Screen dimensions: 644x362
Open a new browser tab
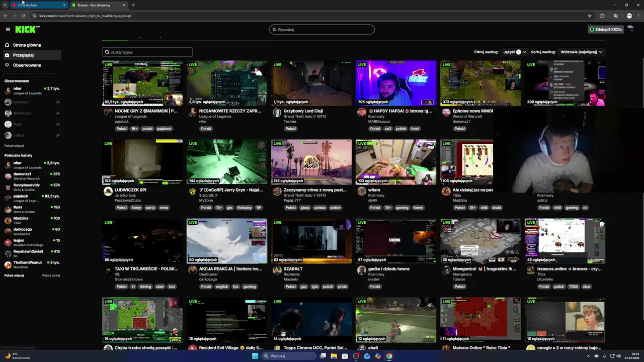[x=133, y=5]
